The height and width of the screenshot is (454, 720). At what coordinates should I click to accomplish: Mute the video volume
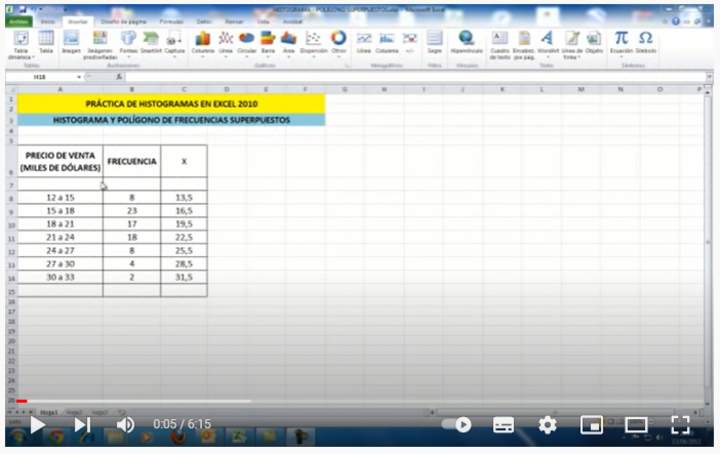point(125,424)
